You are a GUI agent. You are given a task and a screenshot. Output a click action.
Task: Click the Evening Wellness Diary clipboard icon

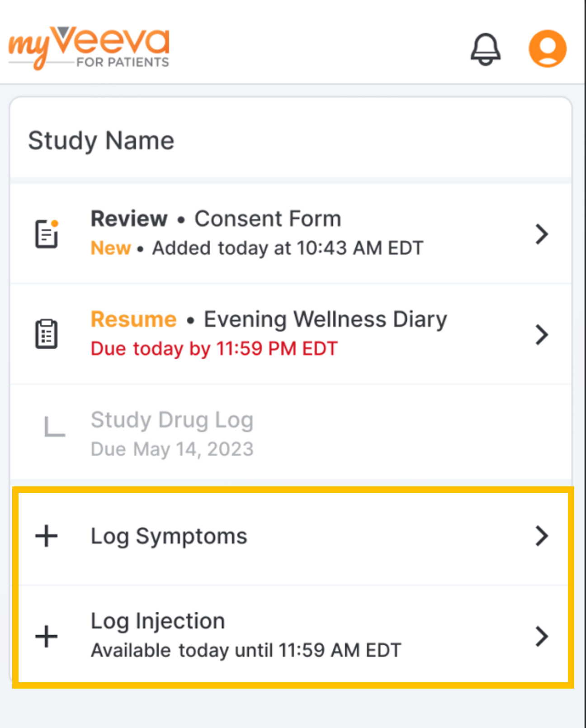pyautogui.click(x=47, y=334)
